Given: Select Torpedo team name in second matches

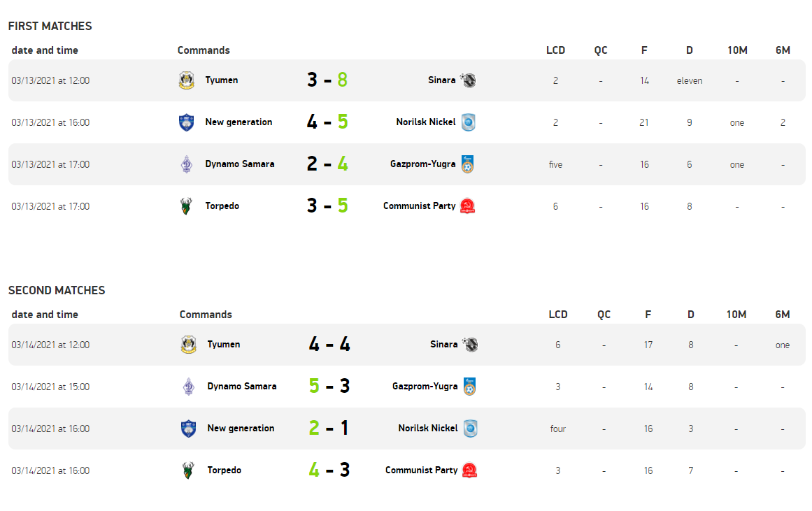Looking at the screenshot, I should click(x=225, y=470).
